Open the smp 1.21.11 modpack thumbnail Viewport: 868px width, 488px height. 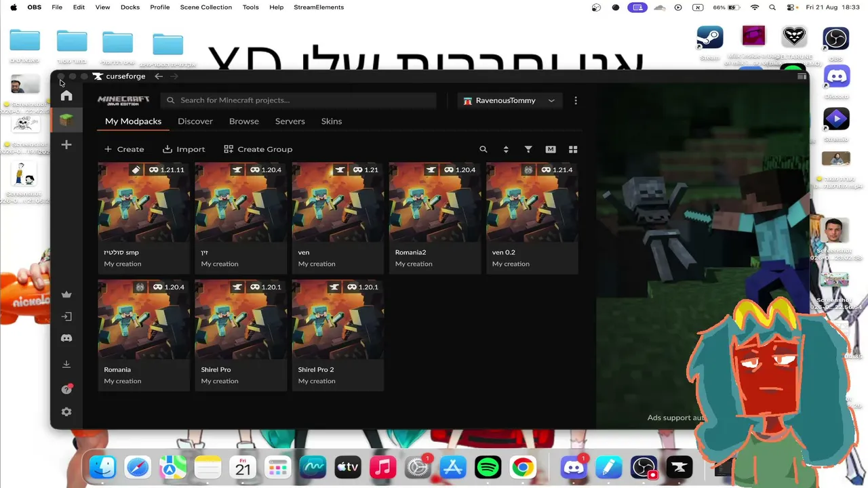(144, 203)
